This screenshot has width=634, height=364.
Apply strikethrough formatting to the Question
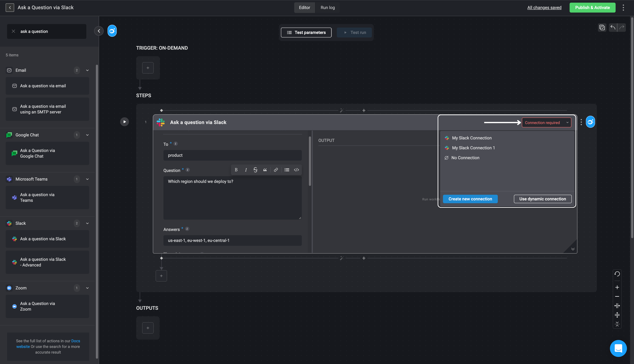(x=255, y=170)
